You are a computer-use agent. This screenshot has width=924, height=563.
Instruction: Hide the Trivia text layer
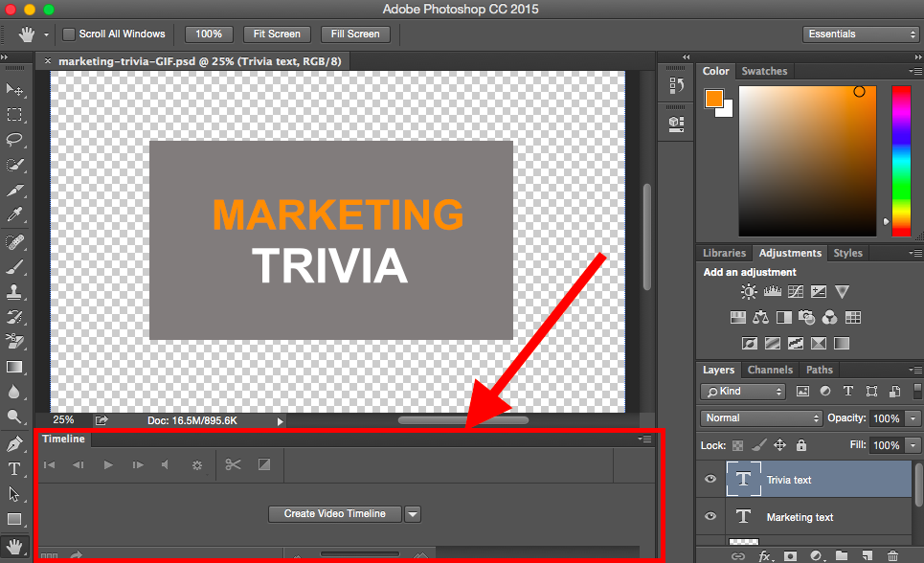(x=710, y=480)
